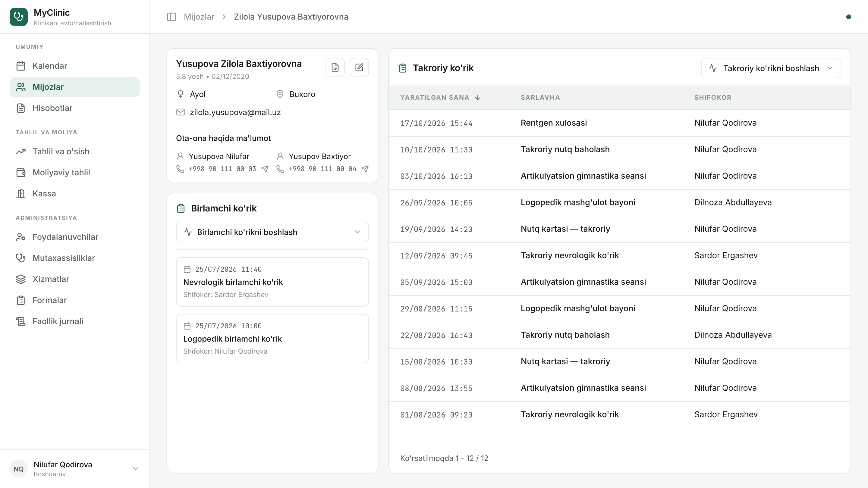
Task: Expand Birlamchi ko'rikni boshlash dropdown
Action: coord(272,232)
